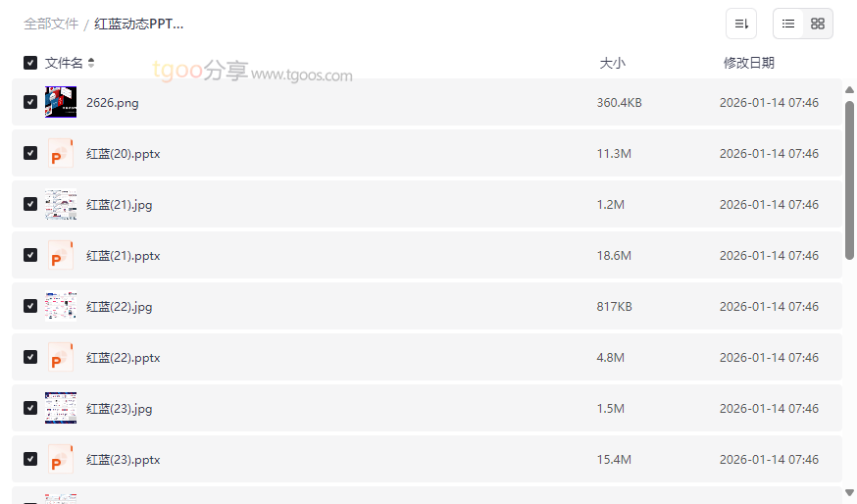This screenshot has height=504, width=857.
Task: Go to 全部文件 in the breadcrumb
Action: pyautogui.click(x=51, y=24)
